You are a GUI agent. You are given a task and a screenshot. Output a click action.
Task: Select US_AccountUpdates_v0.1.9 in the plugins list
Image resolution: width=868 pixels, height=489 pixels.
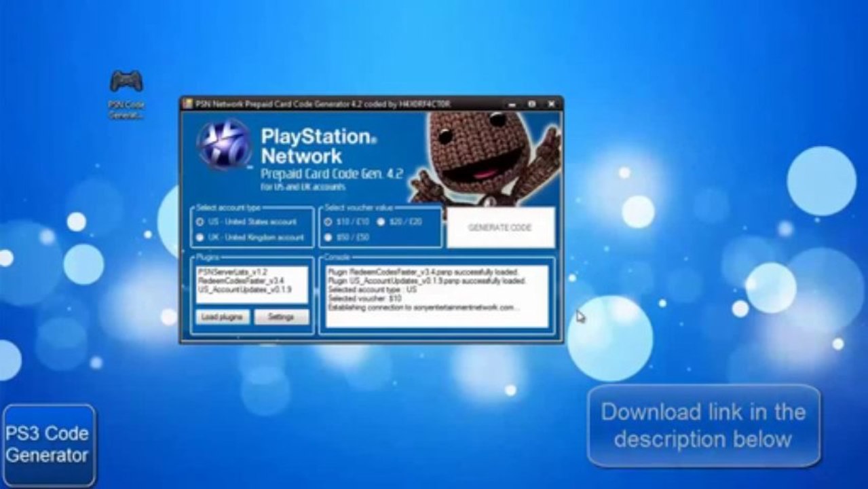[x=244, y=289]
